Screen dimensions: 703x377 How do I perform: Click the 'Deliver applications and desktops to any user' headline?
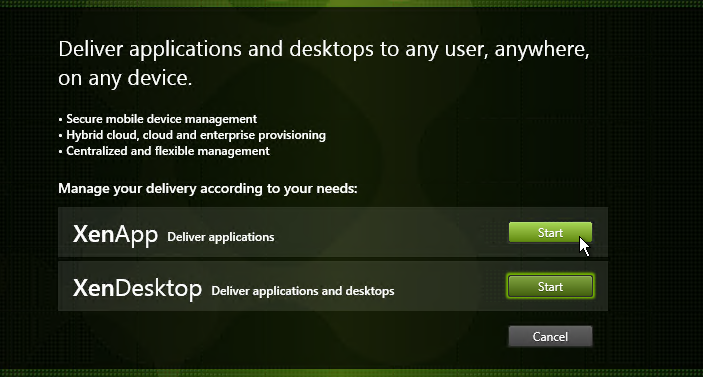point(324,64)
